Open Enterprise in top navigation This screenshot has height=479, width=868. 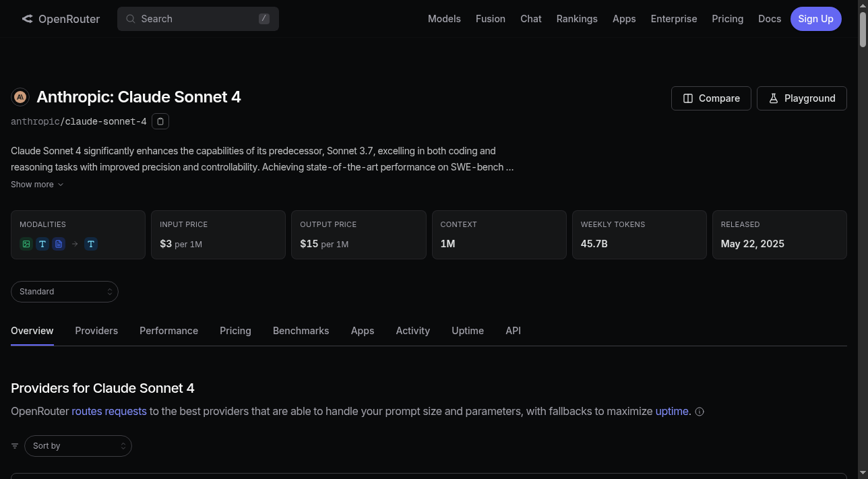click(674, 19)
